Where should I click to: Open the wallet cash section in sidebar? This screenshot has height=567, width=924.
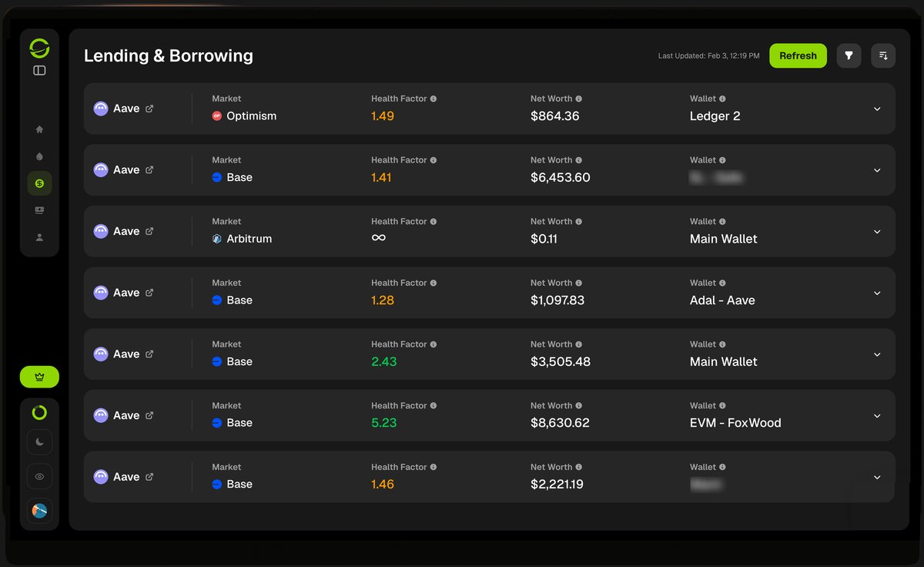(x=39, y=210)
